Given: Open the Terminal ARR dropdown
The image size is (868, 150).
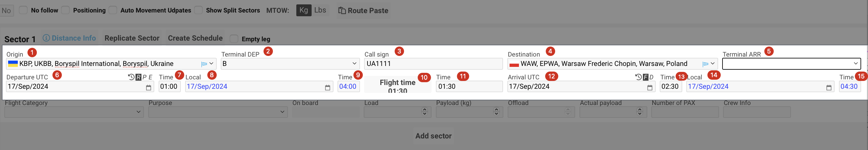Looking at the screenshot, I should pyautogui.click(x=855, y=63).
